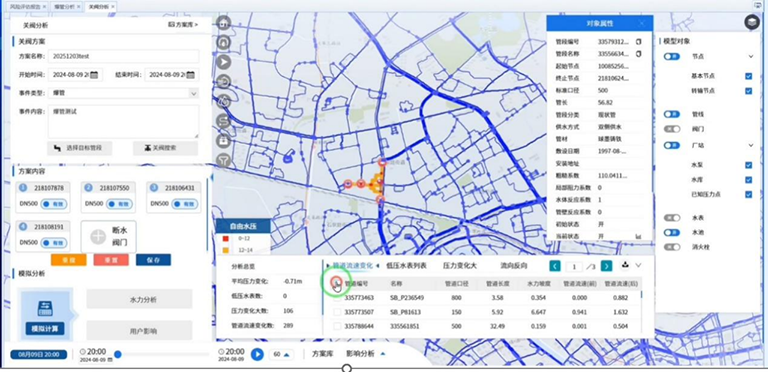Image resolution: width=768 pixels, height=372 pixels.
Task: Expand the 节点 group chevron
Action: [x=751, y=57]
